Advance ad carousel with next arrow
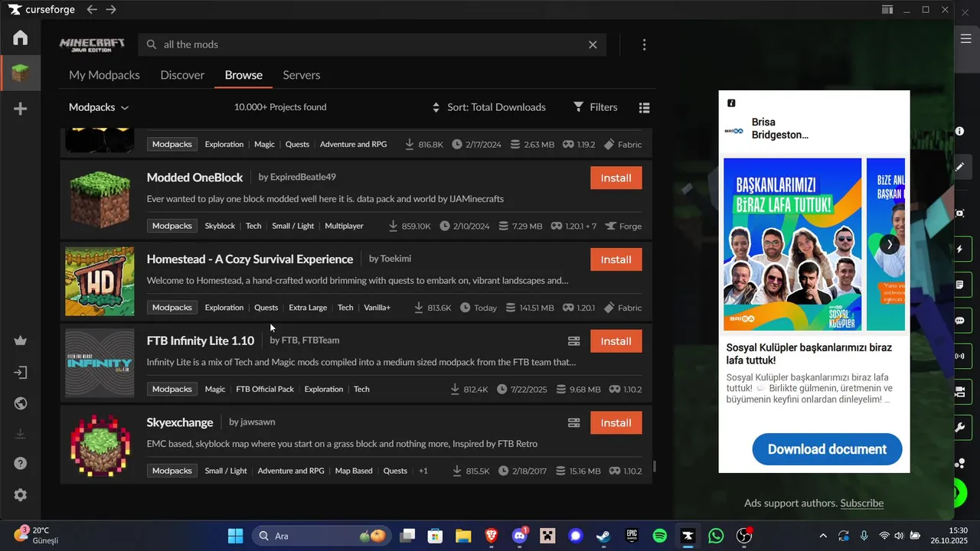980x551 pixels. tap(889, 244)
